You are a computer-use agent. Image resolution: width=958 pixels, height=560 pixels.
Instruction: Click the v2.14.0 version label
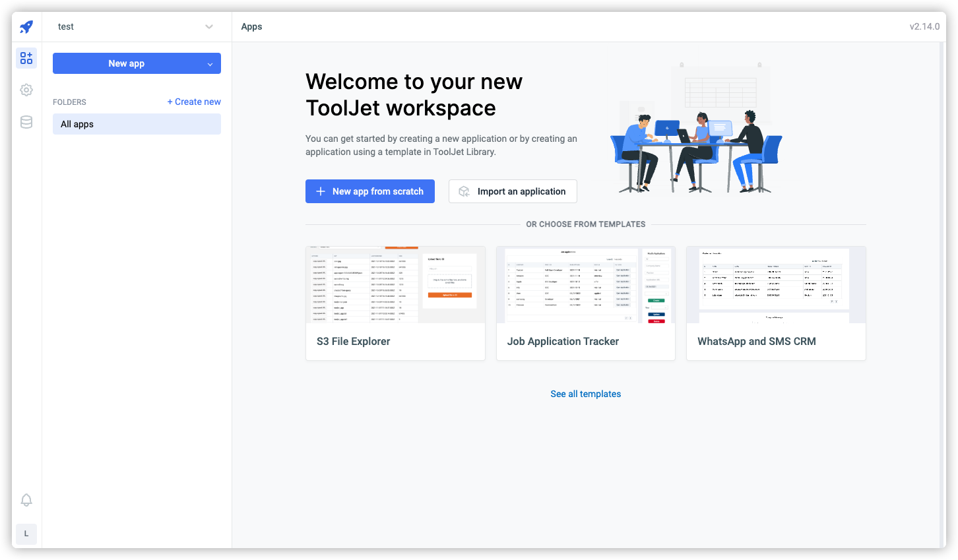click(924, 26)
